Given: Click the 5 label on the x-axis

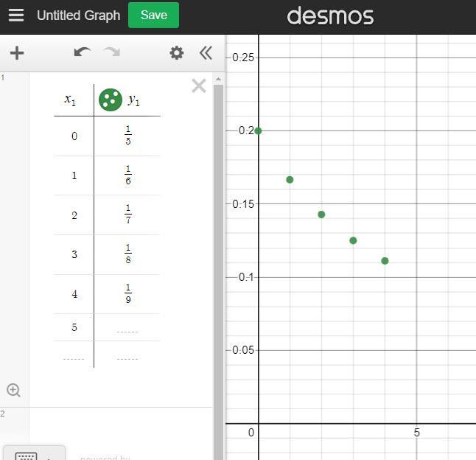Looking at the screenshot, I should tap(417, 433).
